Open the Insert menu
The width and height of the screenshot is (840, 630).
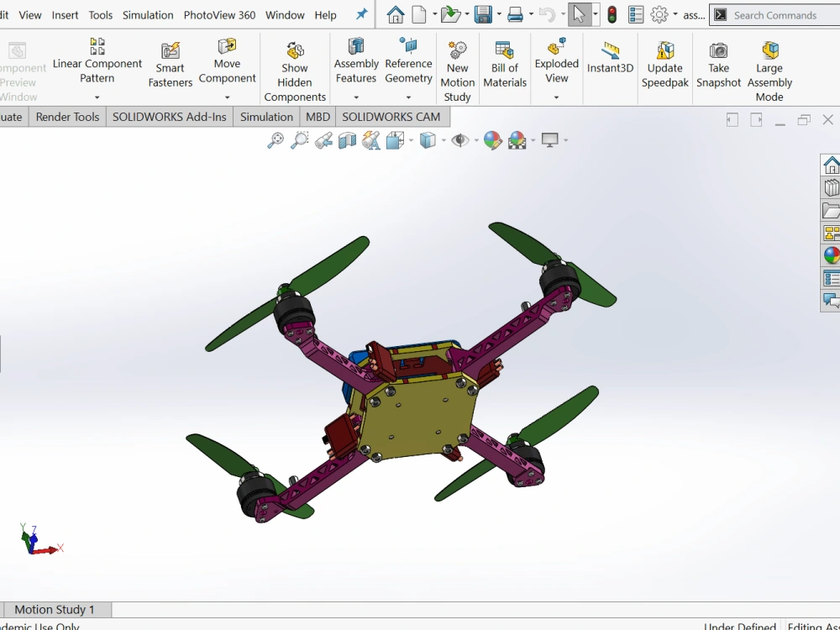tap(65, 15)
